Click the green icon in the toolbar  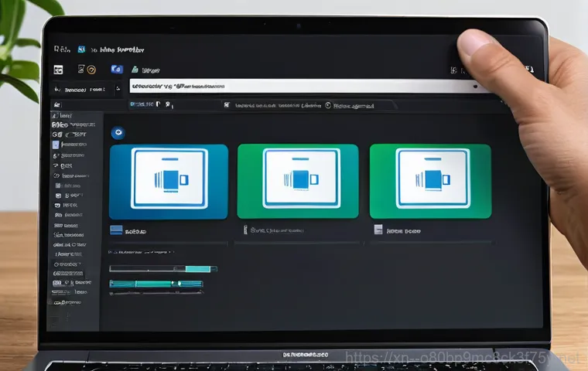(x=135, y=70)
